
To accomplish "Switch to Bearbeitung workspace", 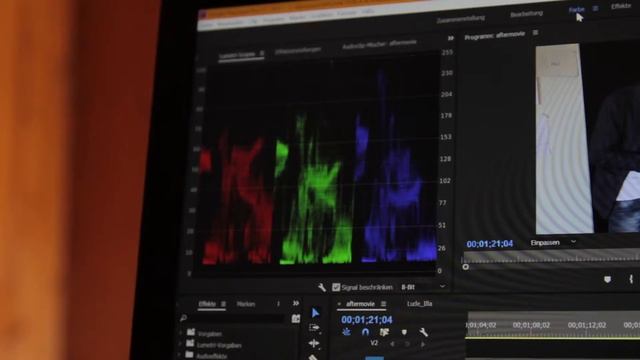I will (x=527, y=14).
